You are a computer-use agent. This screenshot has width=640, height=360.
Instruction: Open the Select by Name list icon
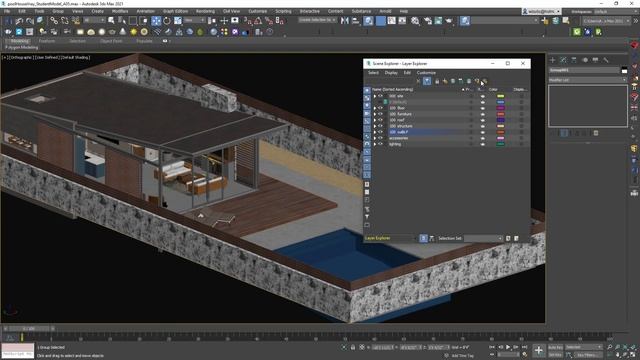click(122, 20)
